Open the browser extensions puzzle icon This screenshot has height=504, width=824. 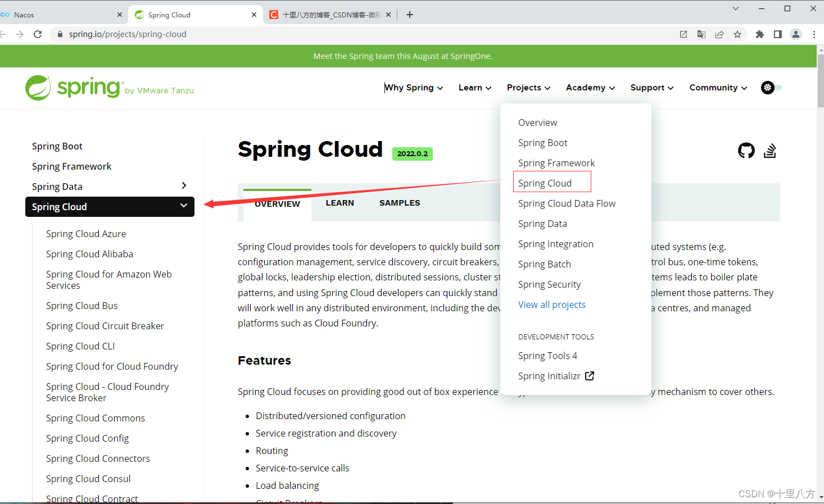(x=760, y=34)
